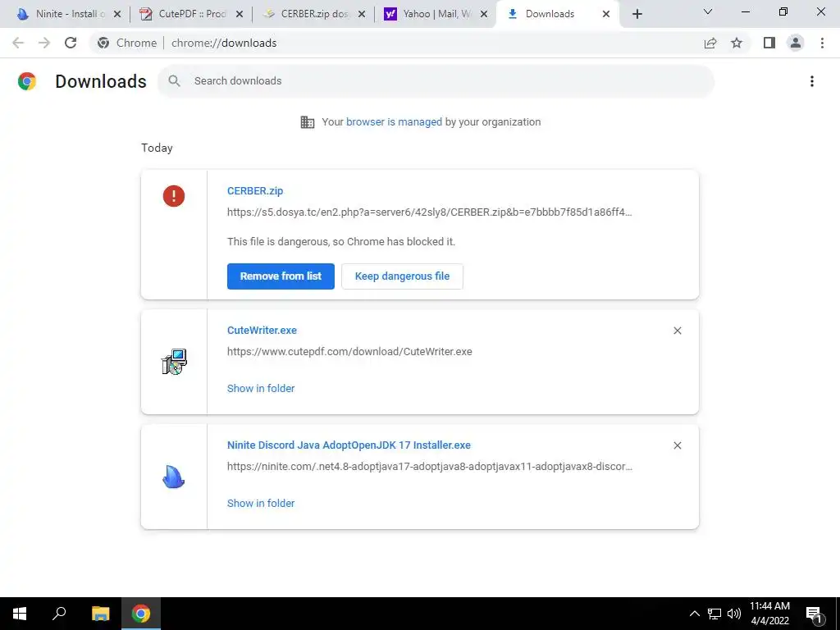This screenshot has width=840, height=630.
Task: Open a new tab with plus button
Action: pos(637,15)
